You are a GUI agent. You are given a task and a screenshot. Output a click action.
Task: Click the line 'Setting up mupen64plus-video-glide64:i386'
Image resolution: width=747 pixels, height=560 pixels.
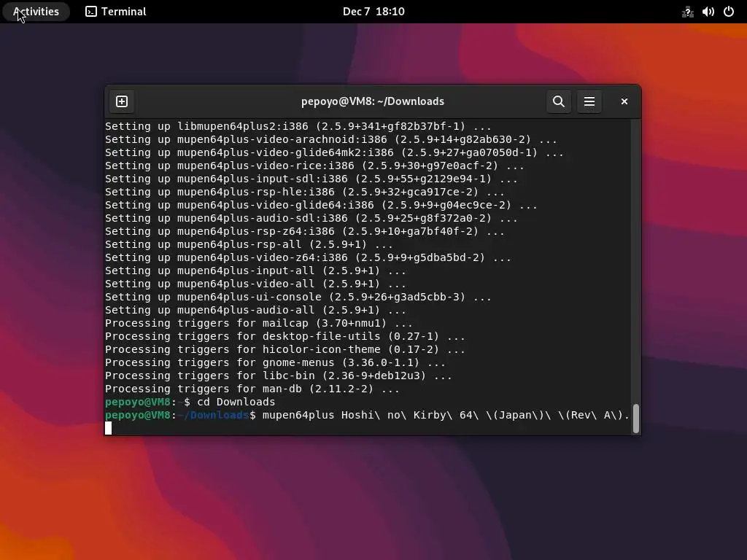coord(321,205)
